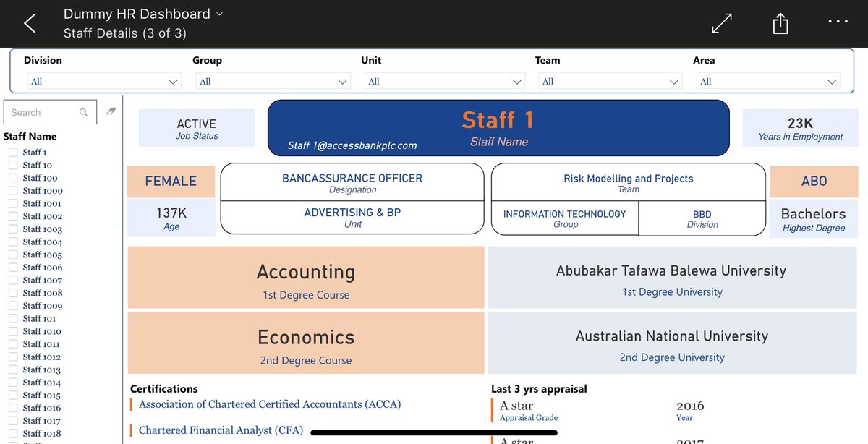This screenshot has height=444, width=868.
Task: Click the Staff 1 email address
Action: click(352, 145)
